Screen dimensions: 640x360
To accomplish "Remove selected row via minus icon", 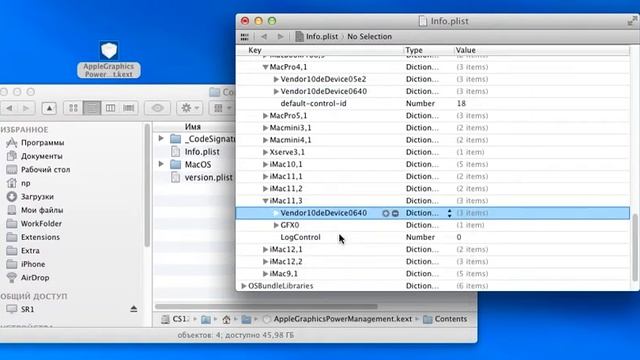I will tap(395, 213).
